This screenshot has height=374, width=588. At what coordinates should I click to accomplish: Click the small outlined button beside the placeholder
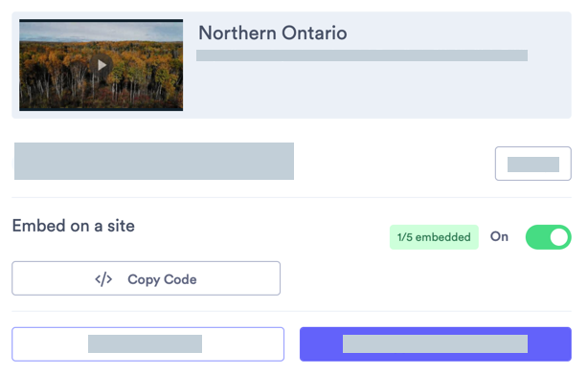point(532,164)
